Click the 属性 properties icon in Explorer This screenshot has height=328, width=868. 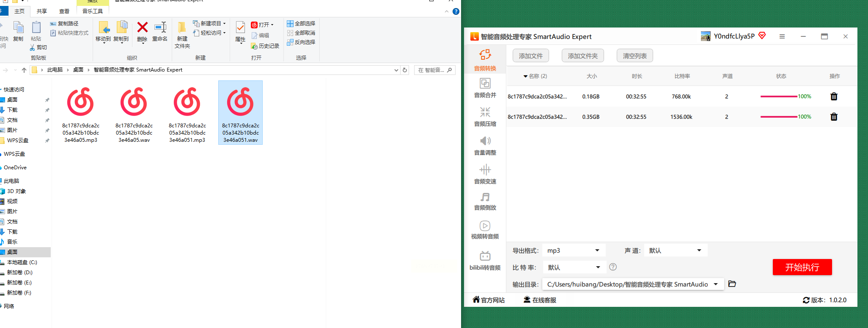[x=240, y=32]
